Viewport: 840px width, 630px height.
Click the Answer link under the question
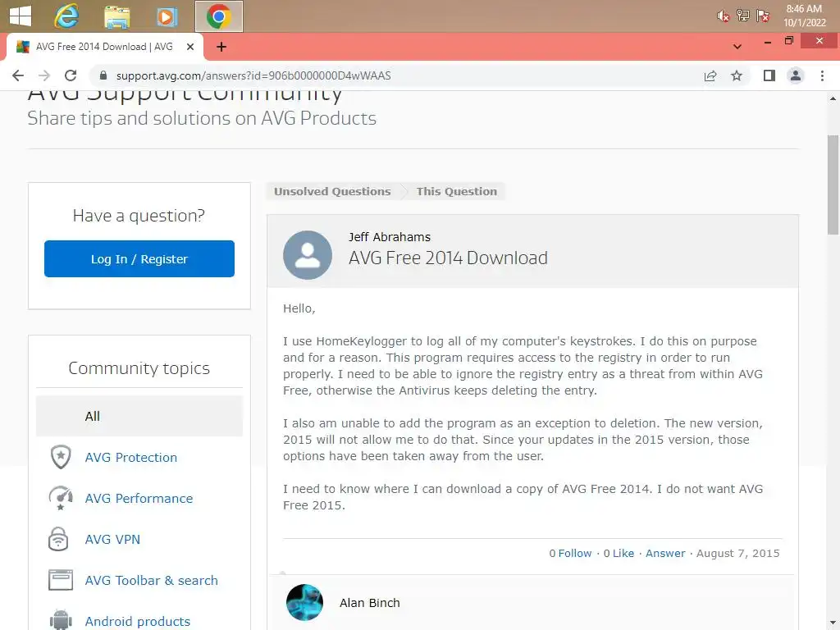pos(665,554)
